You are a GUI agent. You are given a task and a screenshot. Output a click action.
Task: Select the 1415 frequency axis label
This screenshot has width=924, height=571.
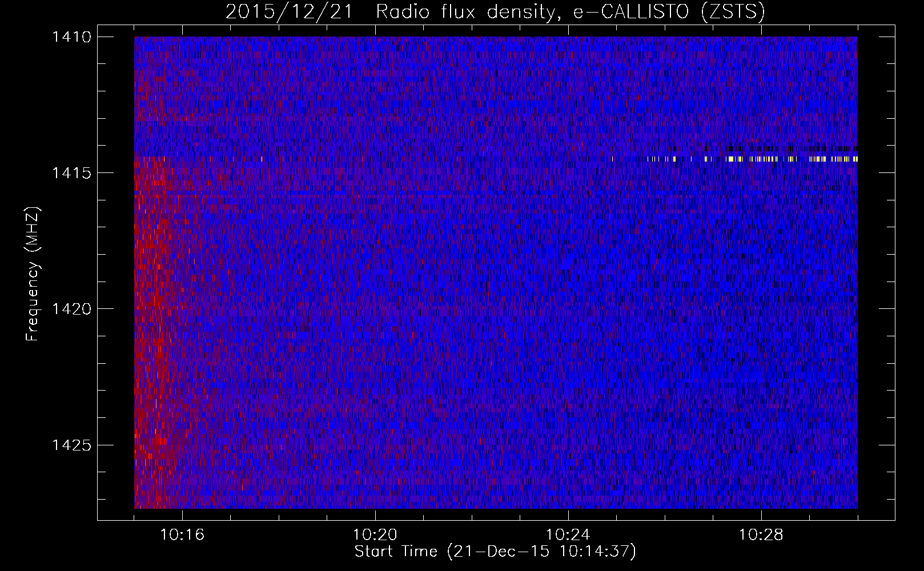(71, 173)
